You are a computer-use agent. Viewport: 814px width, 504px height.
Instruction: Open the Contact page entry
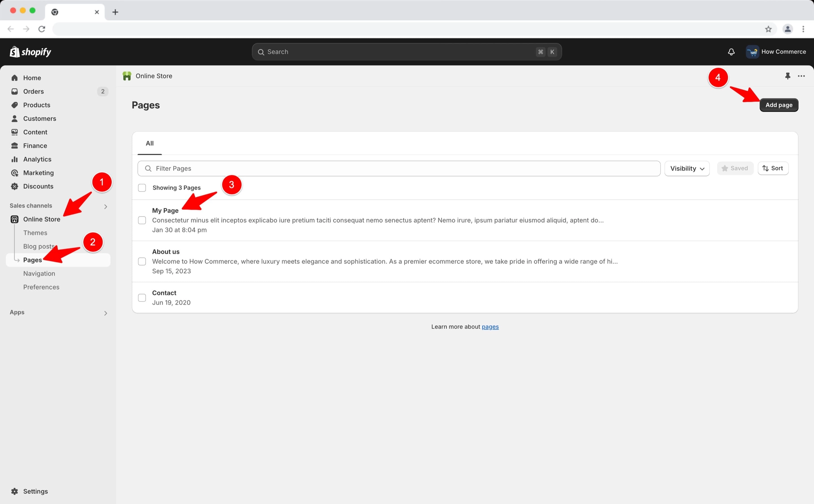(164, 293)
